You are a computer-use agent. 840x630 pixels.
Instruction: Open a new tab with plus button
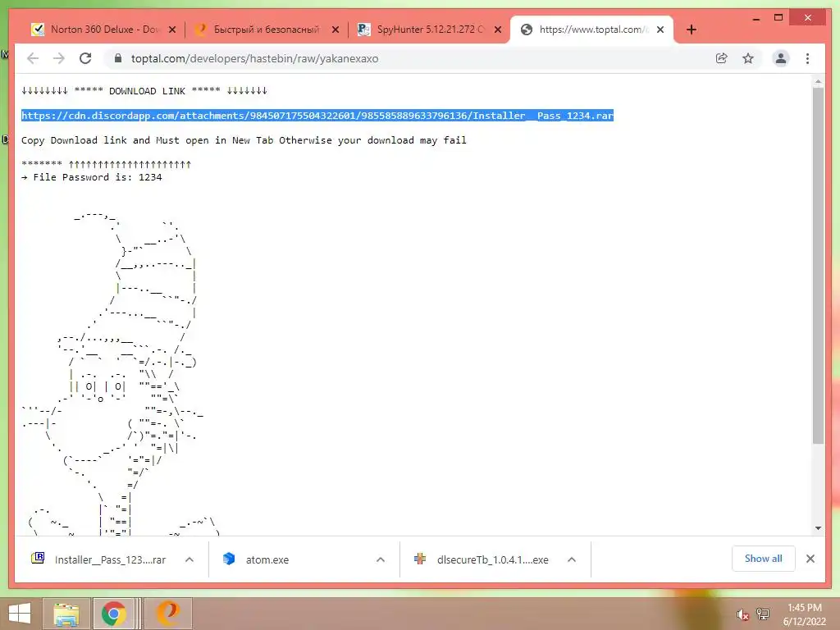pos(691,30)
